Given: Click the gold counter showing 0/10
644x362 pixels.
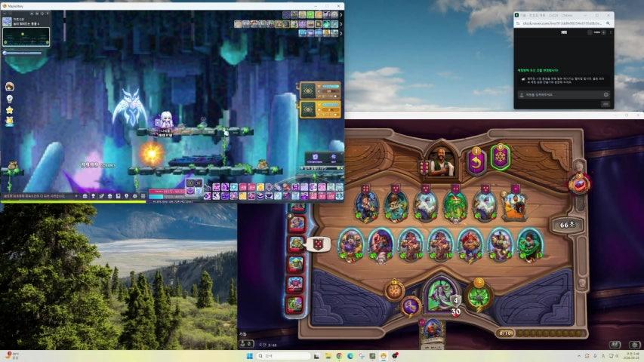Looking at the screenshot, I should pos(505,333).
